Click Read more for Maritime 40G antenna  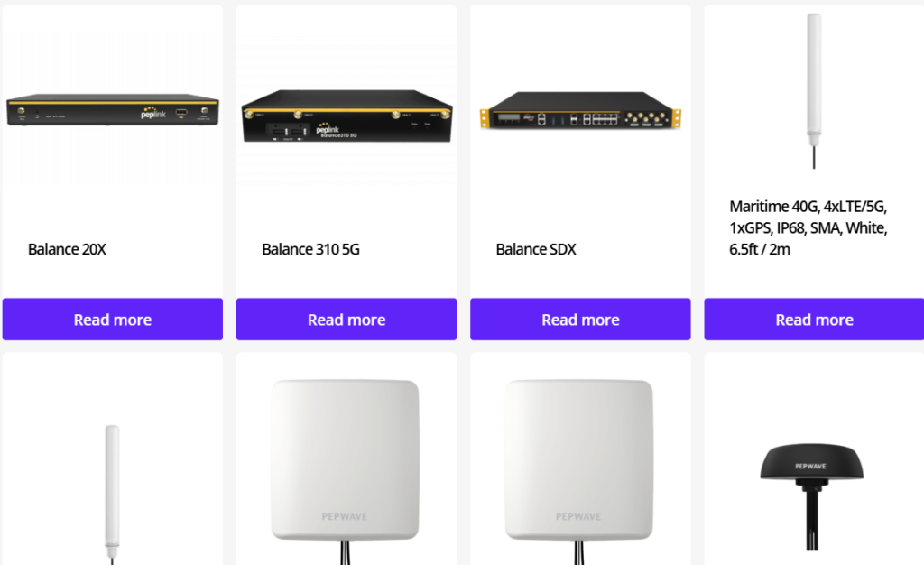click(814, 320)
